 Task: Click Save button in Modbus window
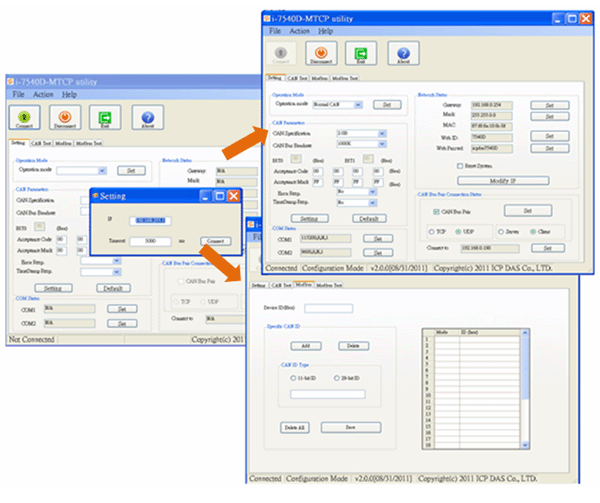click(351, 427)
